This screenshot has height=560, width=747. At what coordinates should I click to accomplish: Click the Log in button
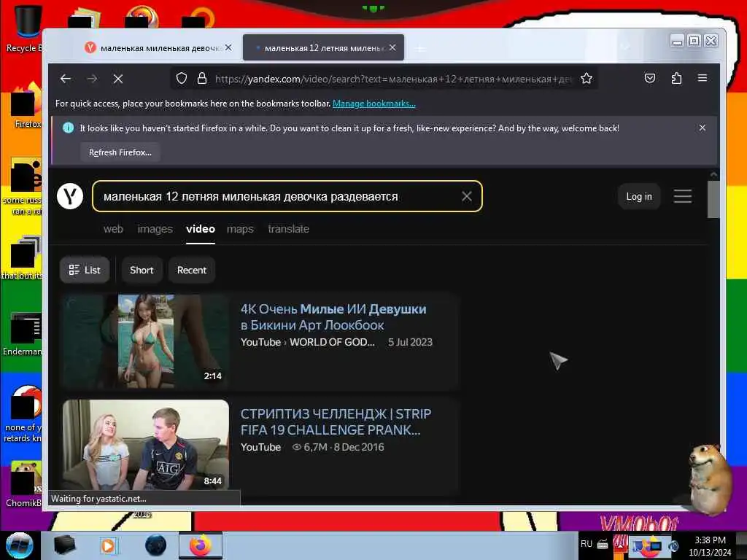click(x=639, y=196)
